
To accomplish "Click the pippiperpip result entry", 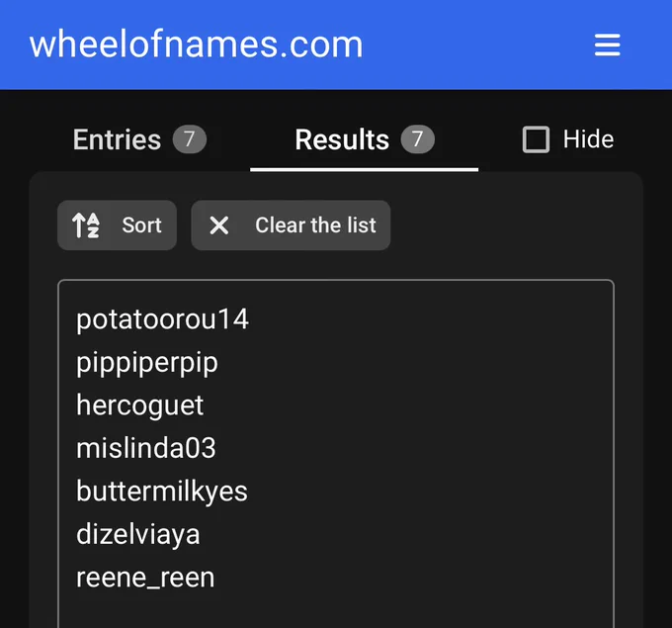I will click(x=147, y=363).
